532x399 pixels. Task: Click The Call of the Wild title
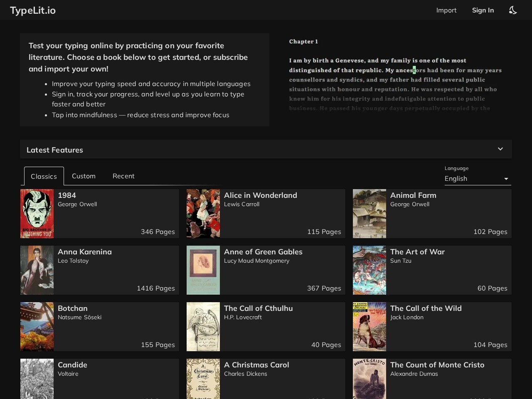(426, 308)
